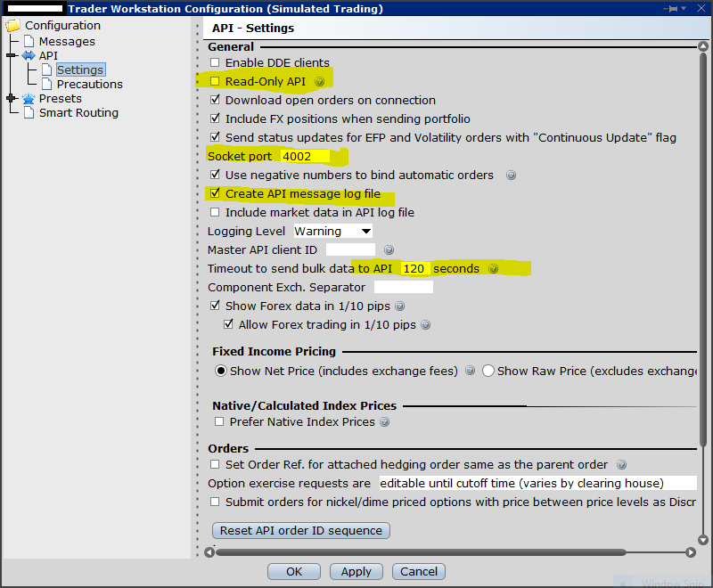Click the horizontal scrollbar right arrow
Image resolution: width=713 pixels, height=588 pixels.
pyautogui.click(x=691, y=552)
